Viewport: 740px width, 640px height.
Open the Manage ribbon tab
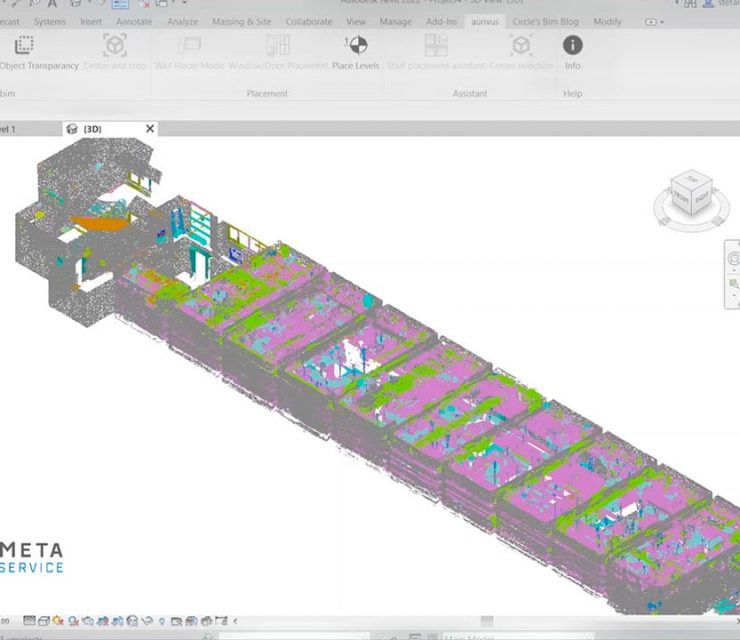tap(395, 22)
